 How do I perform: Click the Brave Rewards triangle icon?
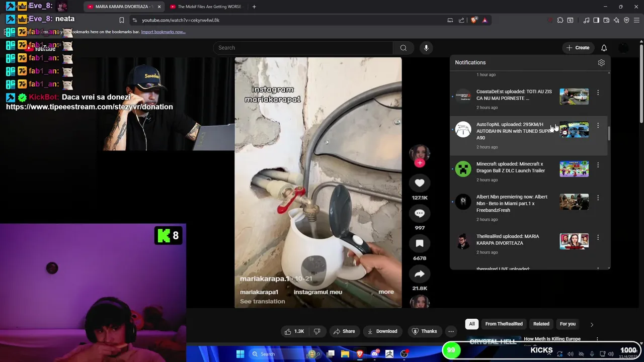click(485, 20)
